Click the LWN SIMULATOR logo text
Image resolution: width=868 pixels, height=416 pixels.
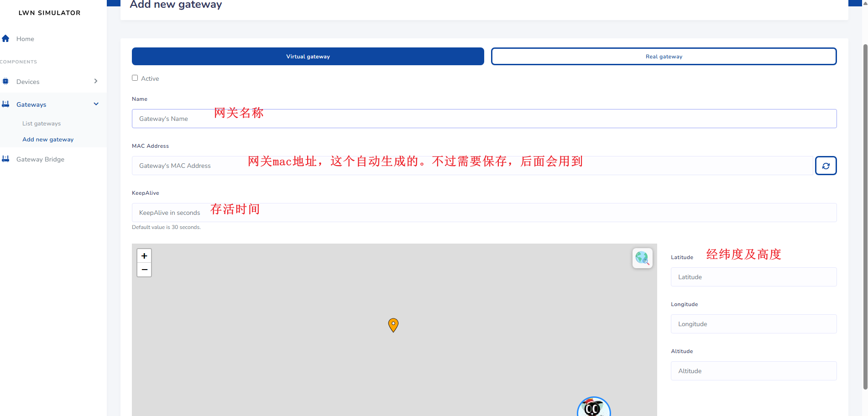[x=49, y=13]
